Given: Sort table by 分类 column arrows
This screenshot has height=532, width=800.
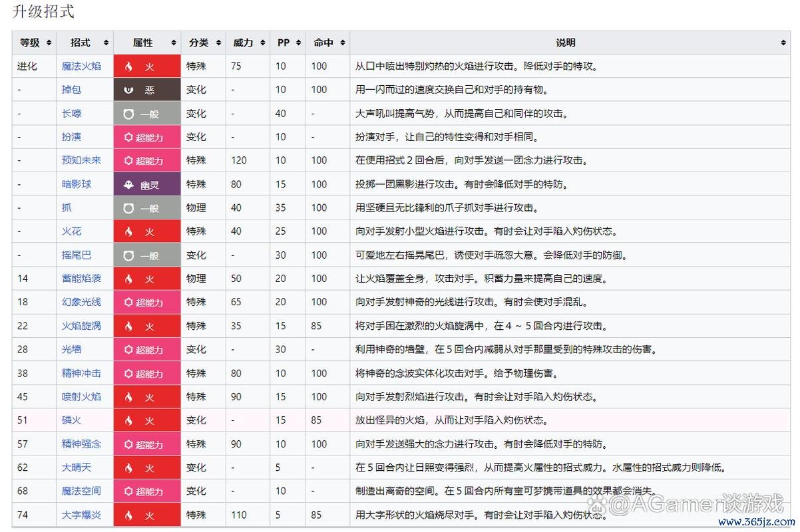Looking at the screenshot, I should coord(219,43).
